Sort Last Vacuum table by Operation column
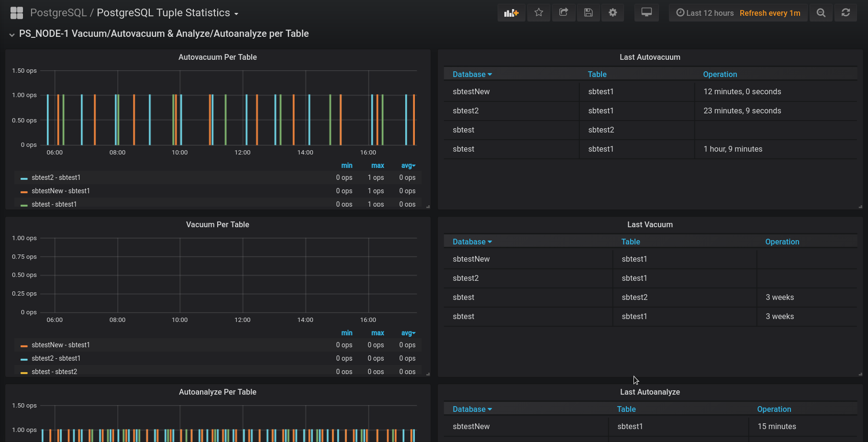 click(x=782, y=242)
